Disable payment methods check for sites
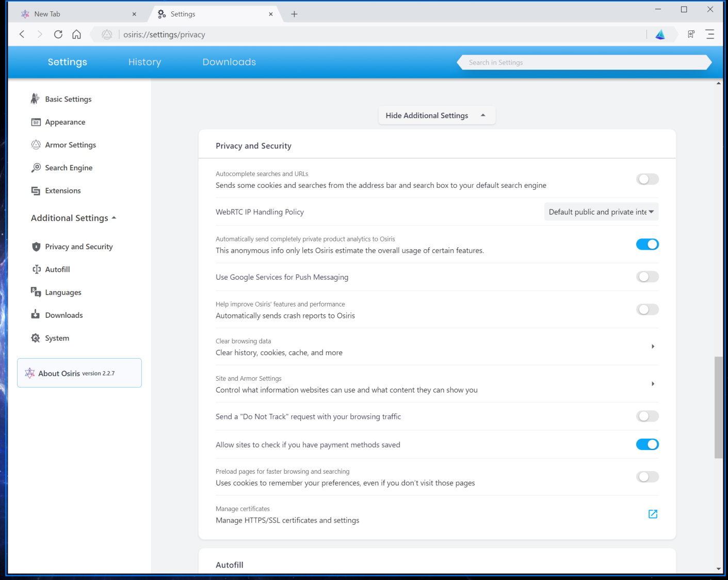Viewport: 728px width, 580px height. click(648, 444)
